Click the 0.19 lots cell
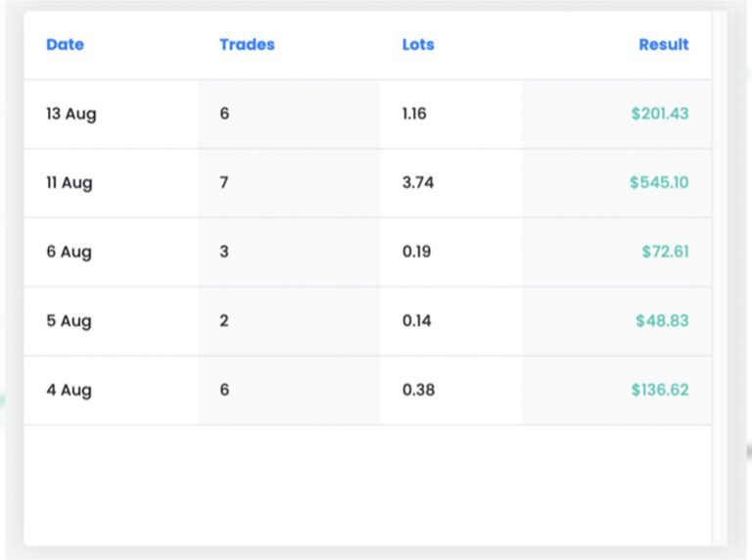Screen dimensions: 752x560 pos(417,252)
